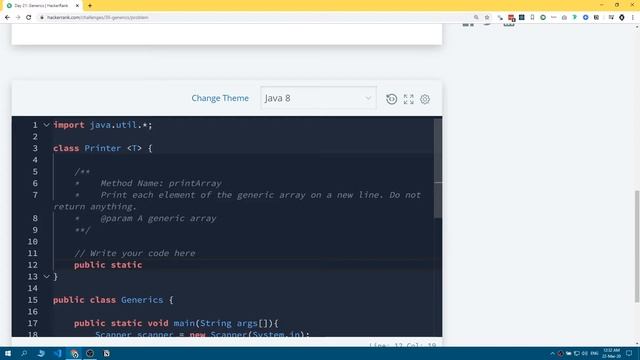Open Visual Studio Code from taskbar
This screenshot has height=360, width=640.
57,353
